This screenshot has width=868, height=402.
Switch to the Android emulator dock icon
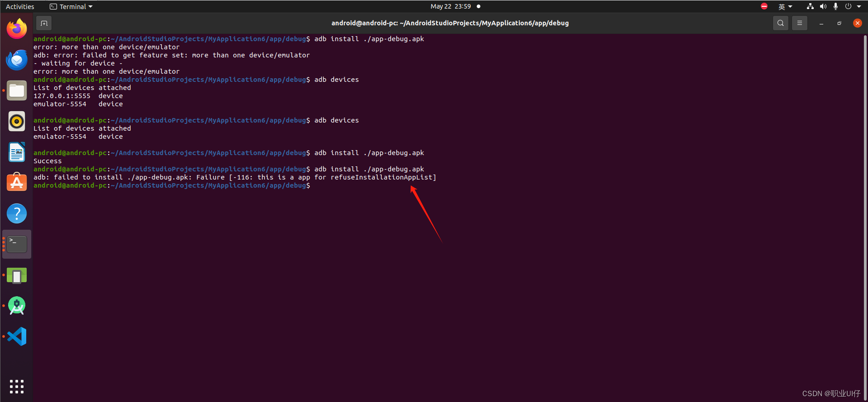[x=17, y=275]
